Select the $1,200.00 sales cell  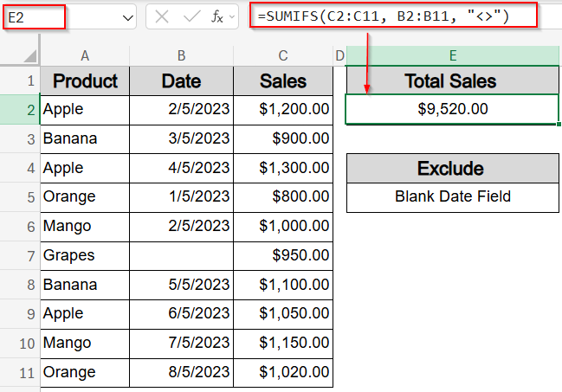pos(283,110)
